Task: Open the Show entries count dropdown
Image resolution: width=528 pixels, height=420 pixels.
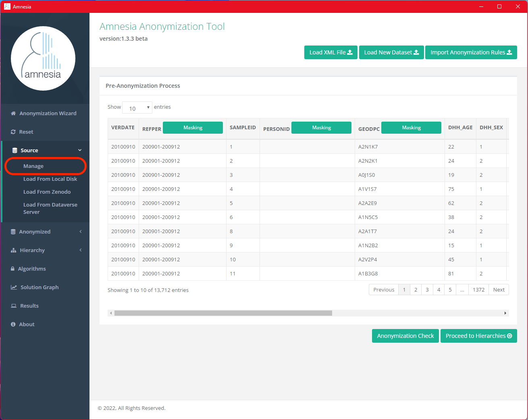Action: [x=137, y=108]
